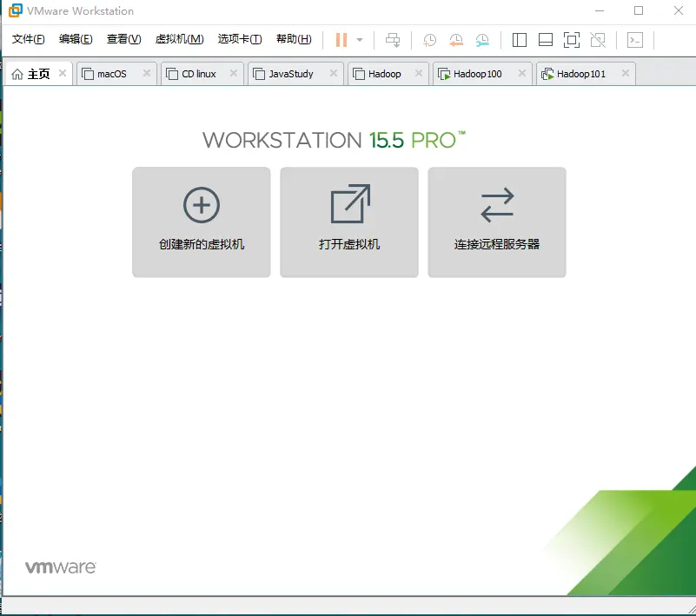Close the Hadoop tab
696x616 pixels.
[x=419, y=73]
